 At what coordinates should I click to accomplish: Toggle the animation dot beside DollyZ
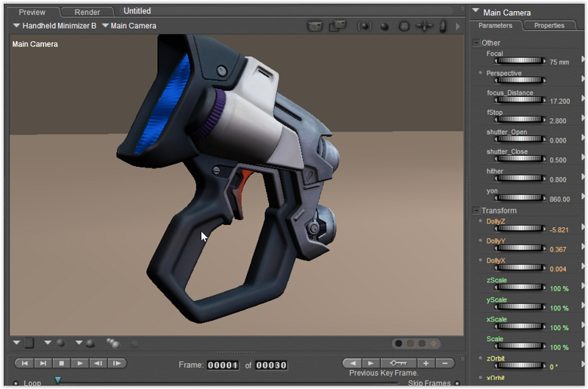(481, 221)
